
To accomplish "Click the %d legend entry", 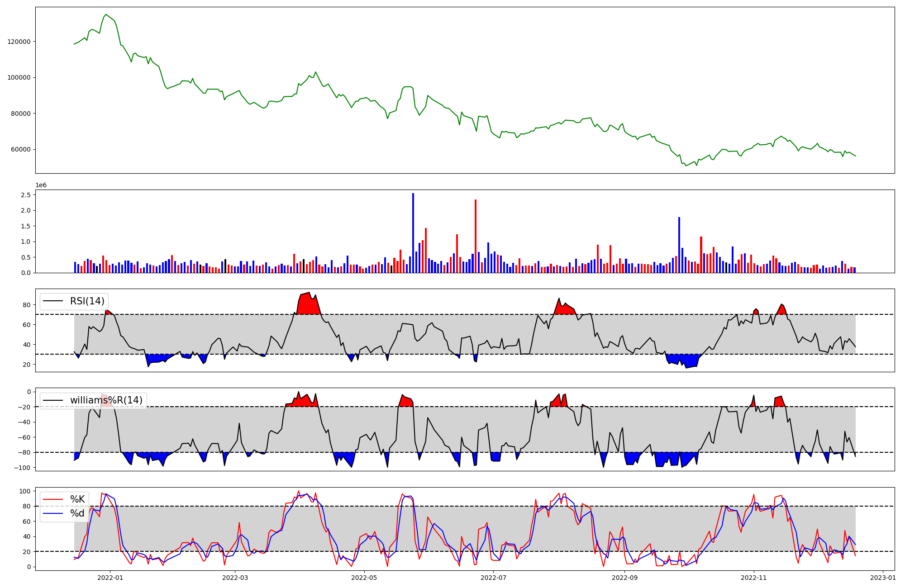I will coord(77,513).
